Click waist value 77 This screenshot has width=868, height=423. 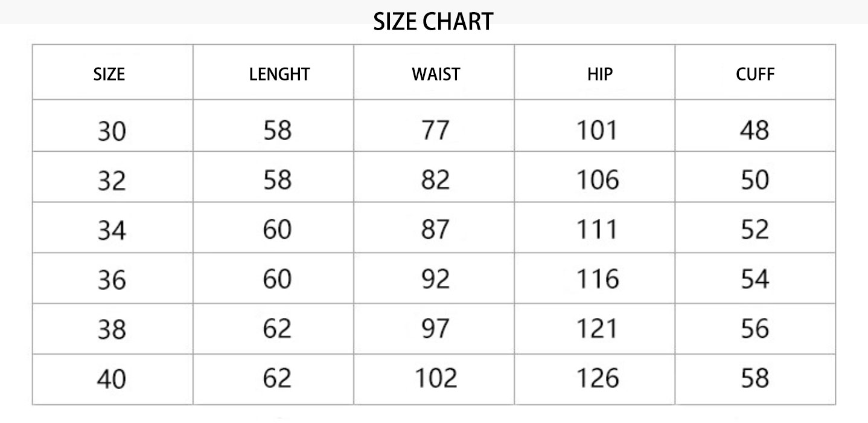click(x=435, y=130)
